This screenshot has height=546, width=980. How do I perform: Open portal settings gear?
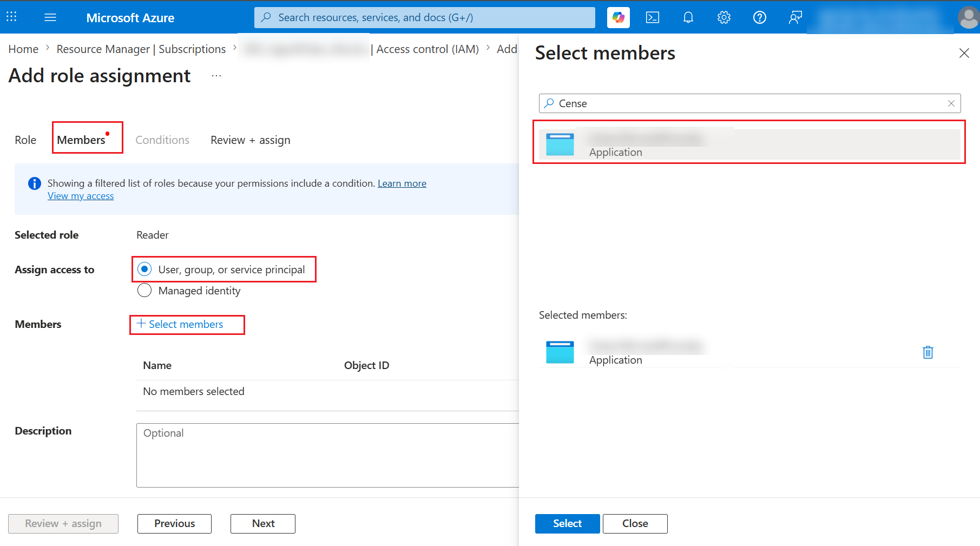coord(724,17)
